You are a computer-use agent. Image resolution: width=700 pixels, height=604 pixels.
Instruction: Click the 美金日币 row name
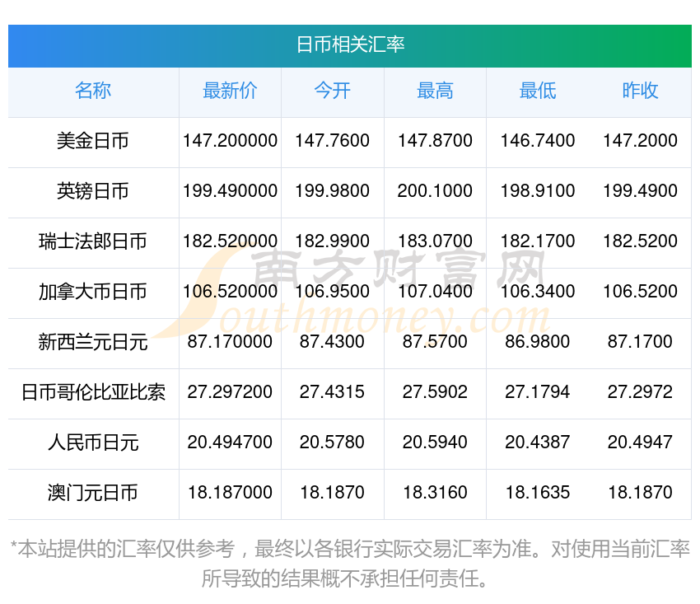[93, 141]
